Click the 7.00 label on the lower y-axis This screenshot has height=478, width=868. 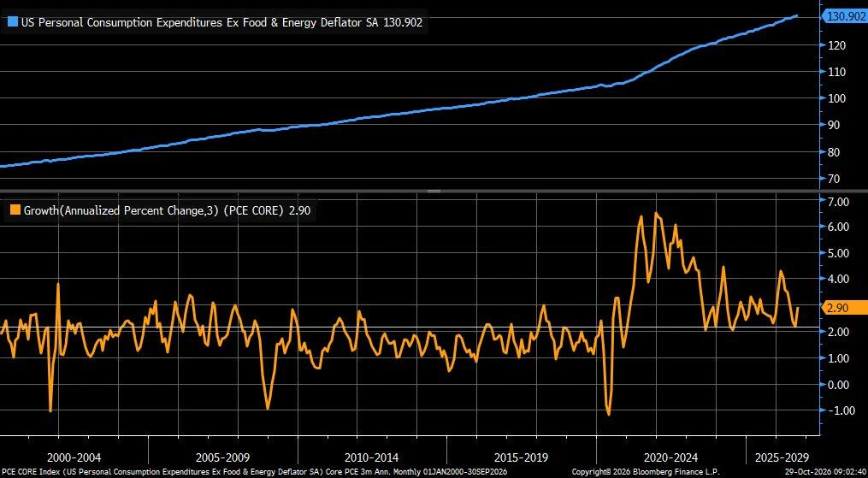coord(838,202)
